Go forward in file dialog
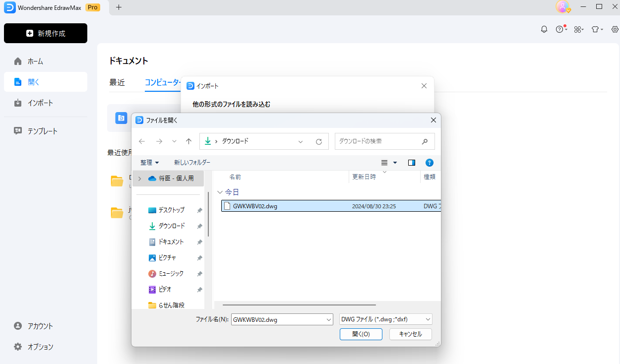Screen dimensions: 620x364 (x=159, y=141)
